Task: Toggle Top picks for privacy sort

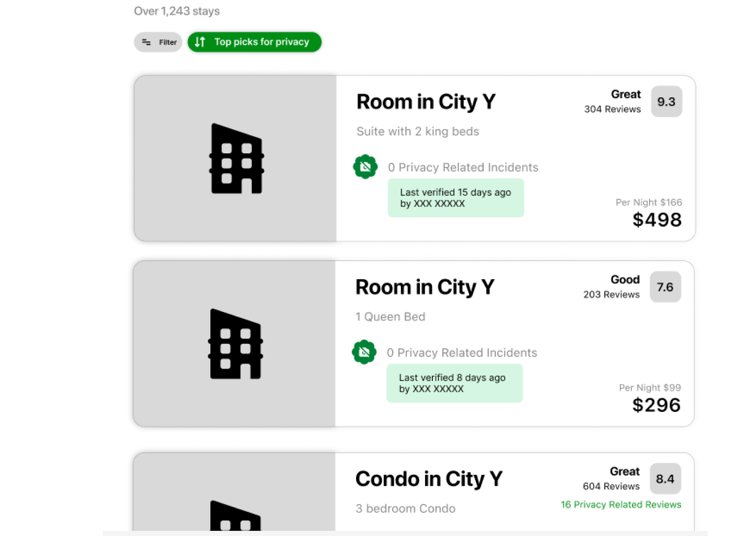Action: [254, 42]
